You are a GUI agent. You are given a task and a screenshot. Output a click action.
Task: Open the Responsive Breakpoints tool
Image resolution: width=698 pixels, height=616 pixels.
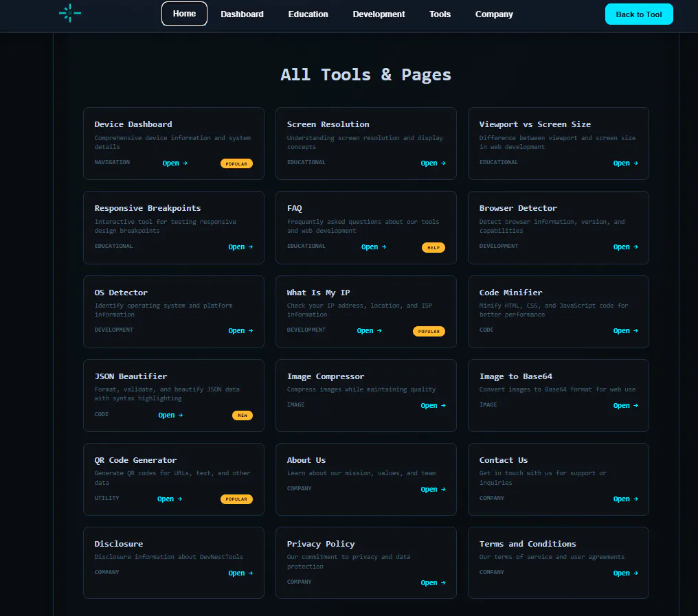point(240,247)
